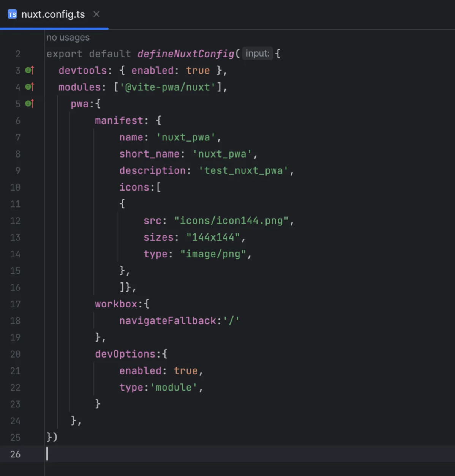Image resolution: width=455 pixels, height=476 pixels.
Task: Open the 'no usages' code vision hint
Action: (x=68, y=37)
